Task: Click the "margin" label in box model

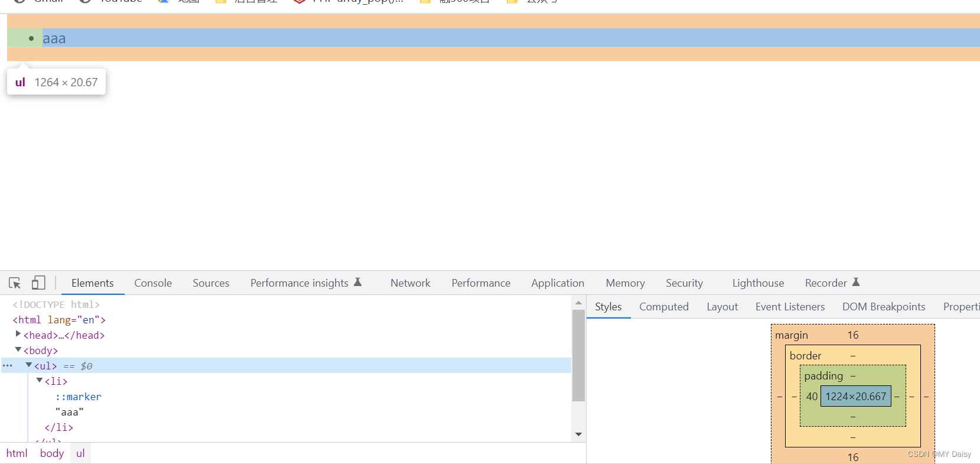Action: tap(792, 335)
